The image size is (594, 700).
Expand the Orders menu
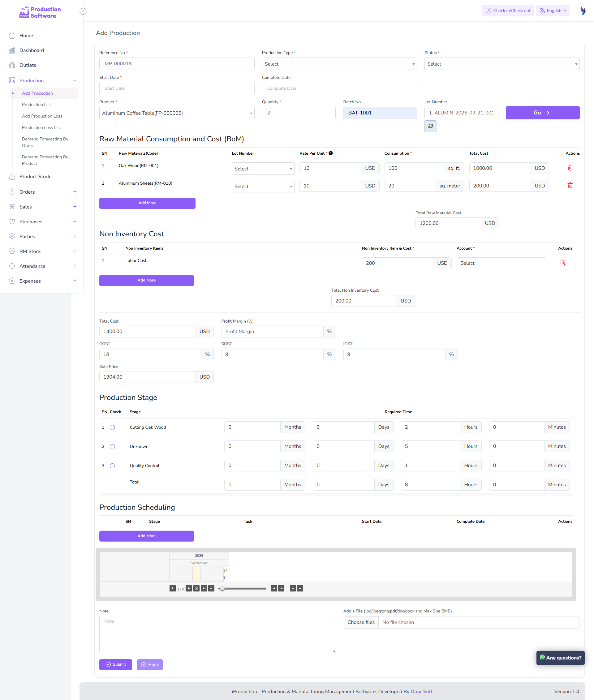tap(43, 191)
